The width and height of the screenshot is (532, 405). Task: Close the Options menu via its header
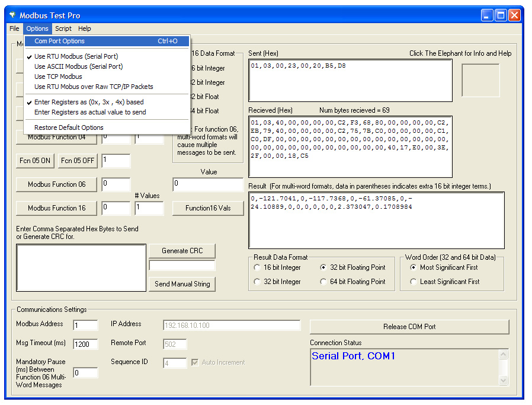(x=37, y=28)
